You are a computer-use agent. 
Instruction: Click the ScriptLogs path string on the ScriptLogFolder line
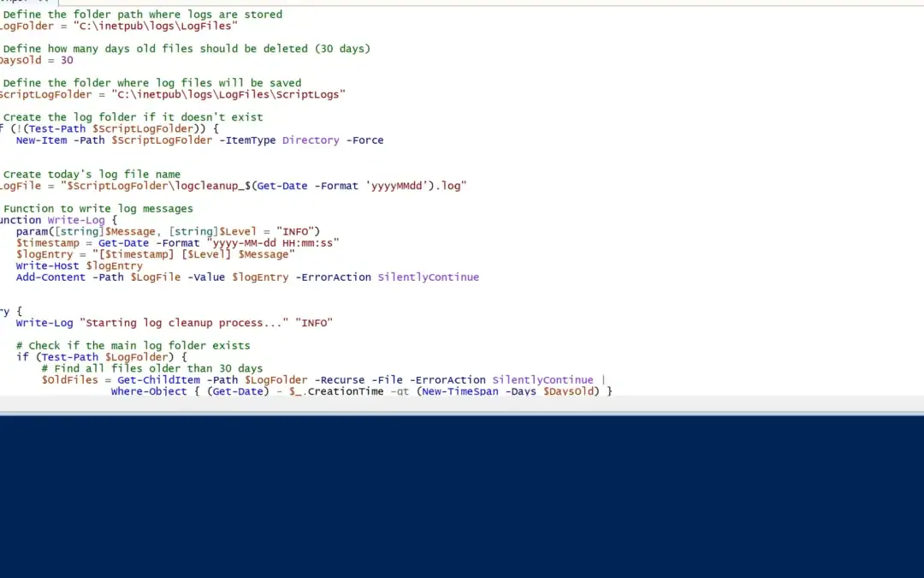(228, 94)
